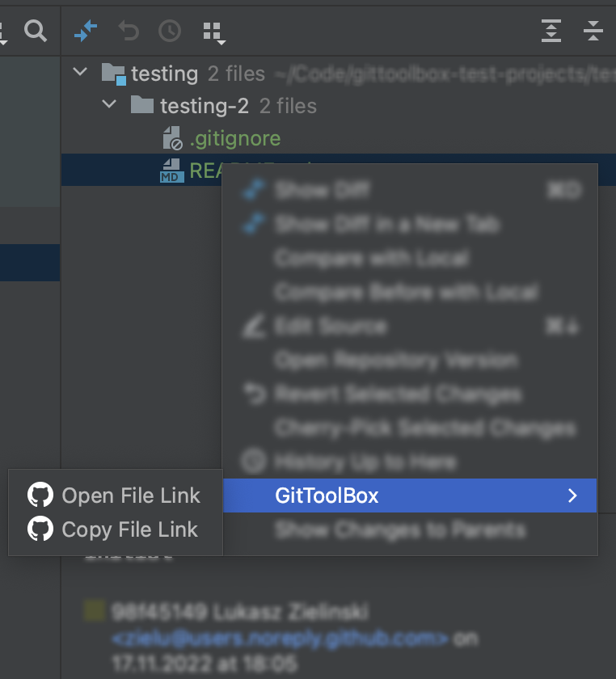The width and height of the screenshot is (616, 679).
Task: Collapse the testing folder chevron
Action: (79, 71)
